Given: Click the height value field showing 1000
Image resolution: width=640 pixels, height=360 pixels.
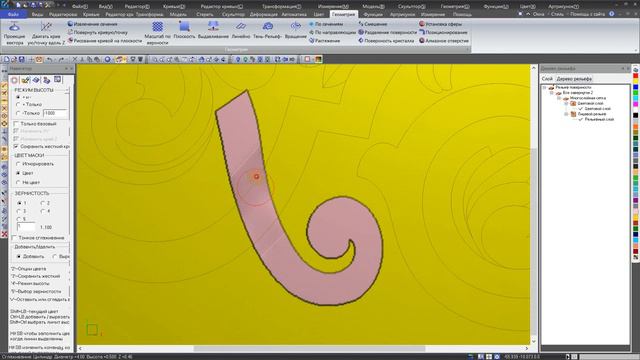Looking at the screenshot, I should pos(55,113).
